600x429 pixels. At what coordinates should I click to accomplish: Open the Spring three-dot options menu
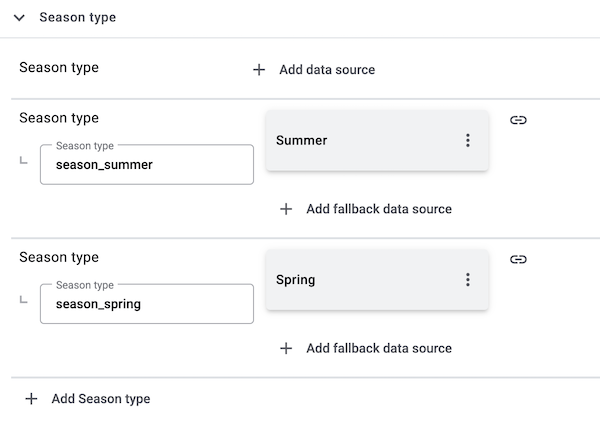click(467, 280)
